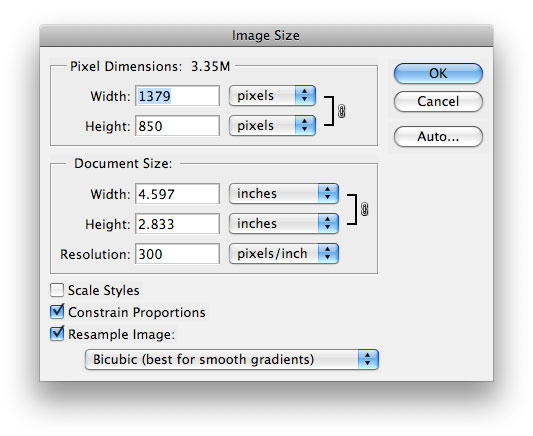Click the pixel Width field showing 1379
This screenshot has width=533, height=436.
[x=177, y=96]
